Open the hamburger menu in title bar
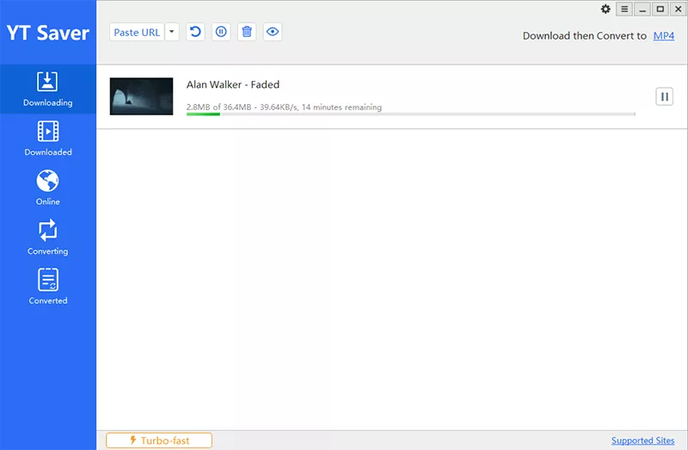688x450 pixels. coord(624,9)
